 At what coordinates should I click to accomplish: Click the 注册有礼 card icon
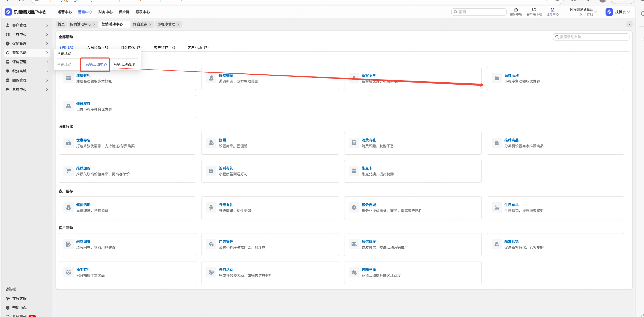69,78
